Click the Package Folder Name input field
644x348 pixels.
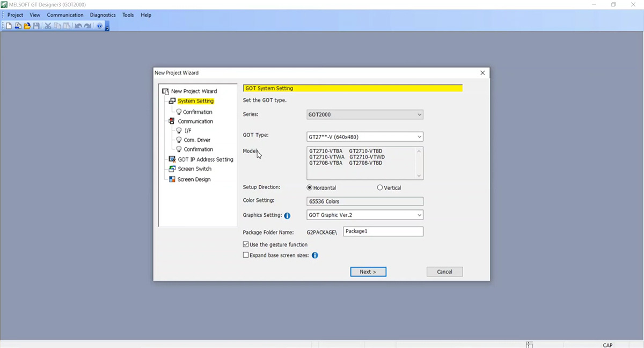383,231
